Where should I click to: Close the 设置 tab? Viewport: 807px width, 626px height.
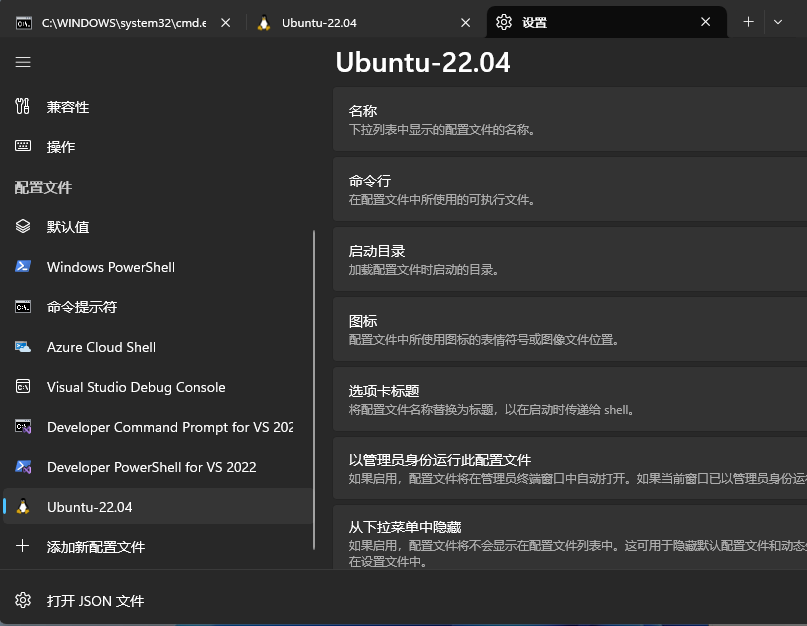click(706, 22)
